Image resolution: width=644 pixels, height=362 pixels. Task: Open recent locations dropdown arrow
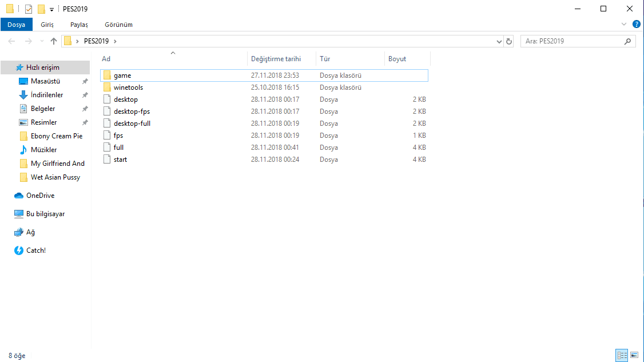[42, 41]
